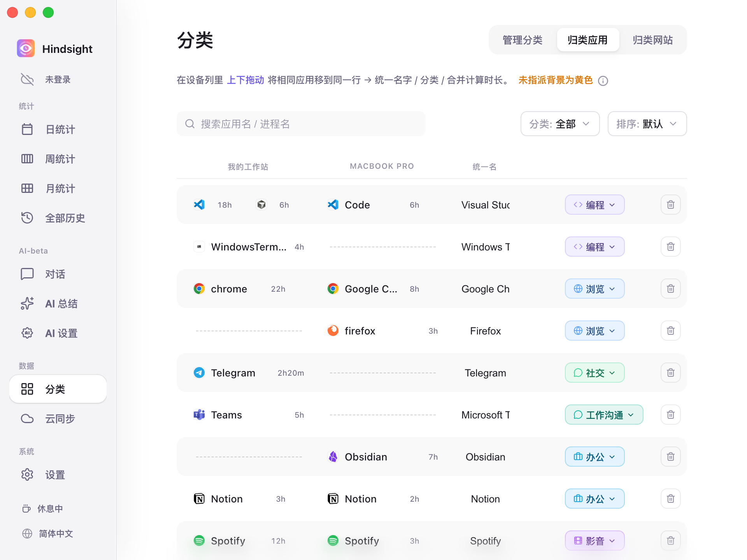Click the Hindsight app logo icon
The width and height of the screenshot is (747, 560).
(x=26, y=49)
